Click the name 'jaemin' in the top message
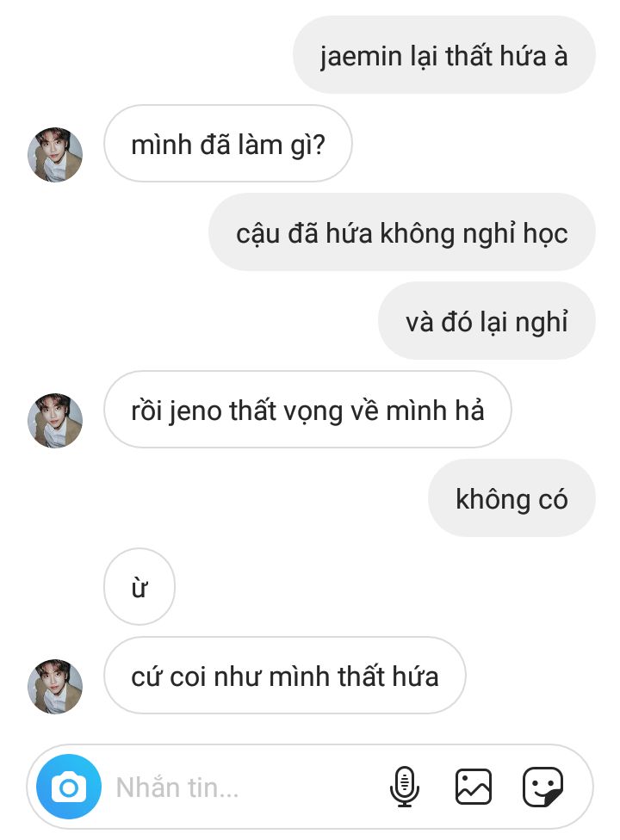Screen dimensions: 620x840 (x=361, y=57)
